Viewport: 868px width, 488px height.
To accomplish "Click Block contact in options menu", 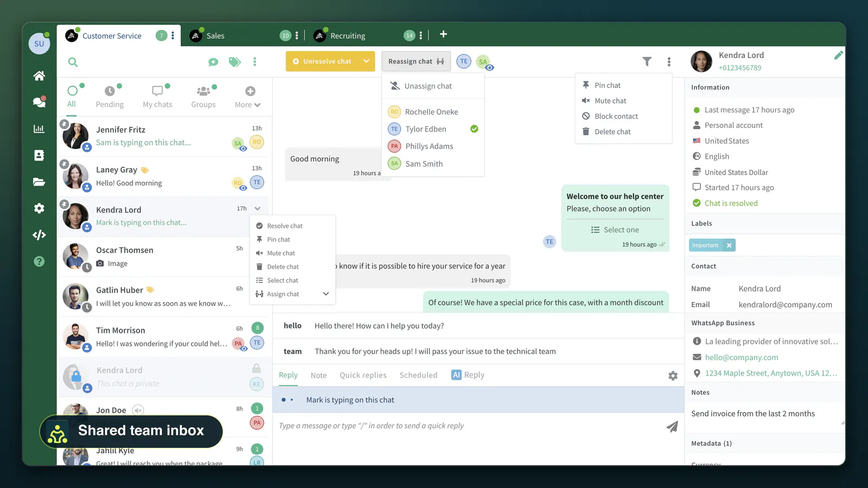I will coord(623,116).
